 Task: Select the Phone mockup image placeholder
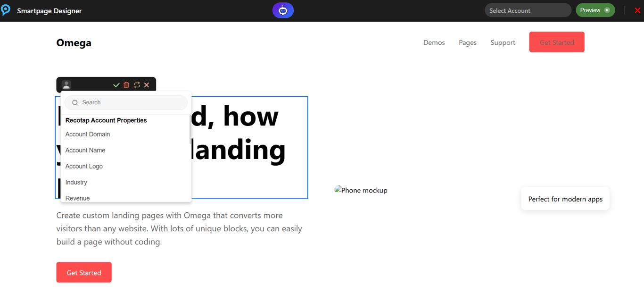tap(361, 190)
